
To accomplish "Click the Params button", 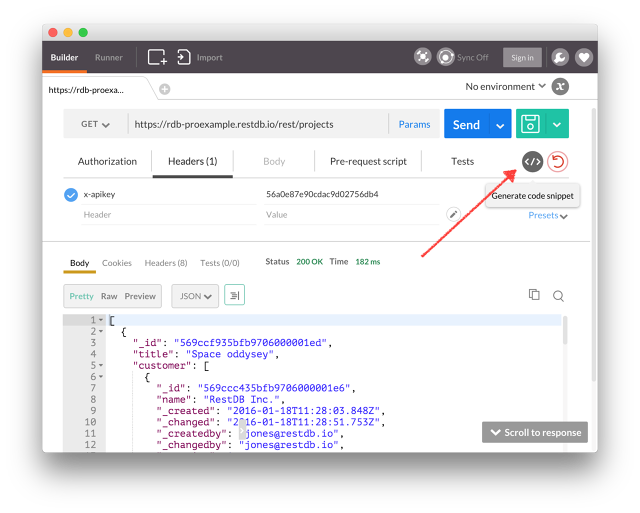I will (414, 124).
